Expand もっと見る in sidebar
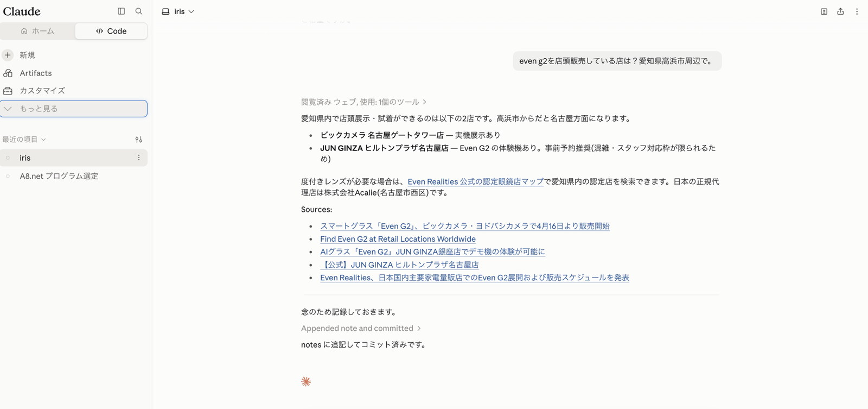Image resolution: width=868 pixels, height=409 pixels. (x=74, y=109)
